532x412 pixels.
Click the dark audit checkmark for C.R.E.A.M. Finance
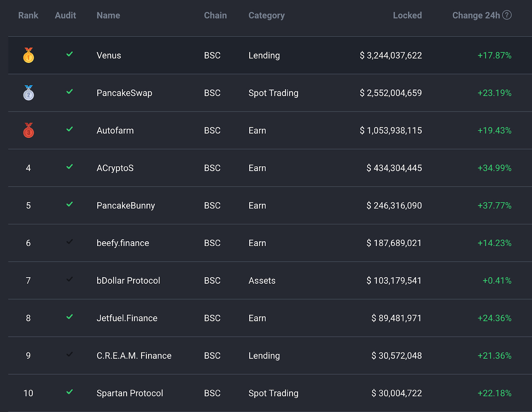[x=69, y=354]
